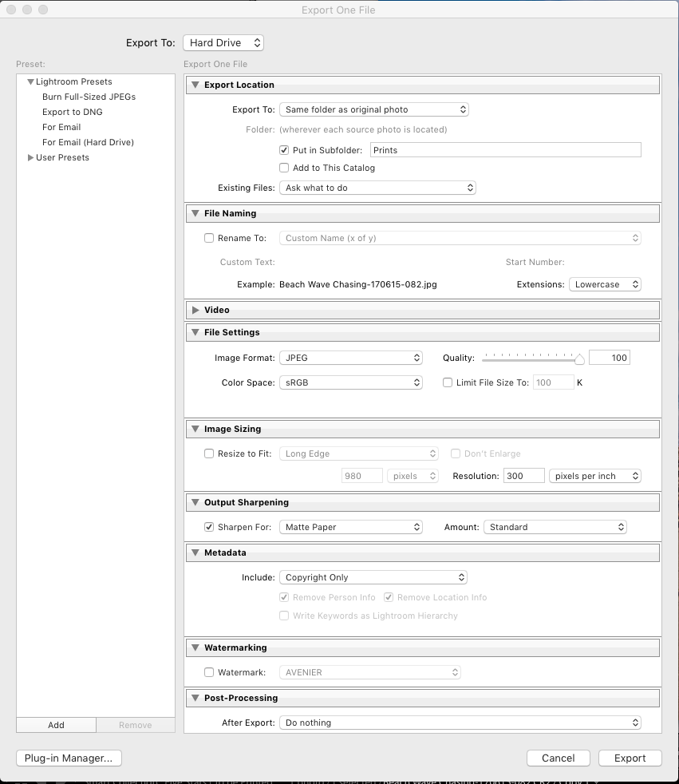
Task: Enable the Rename To checkbox
Action: [209, 238]
